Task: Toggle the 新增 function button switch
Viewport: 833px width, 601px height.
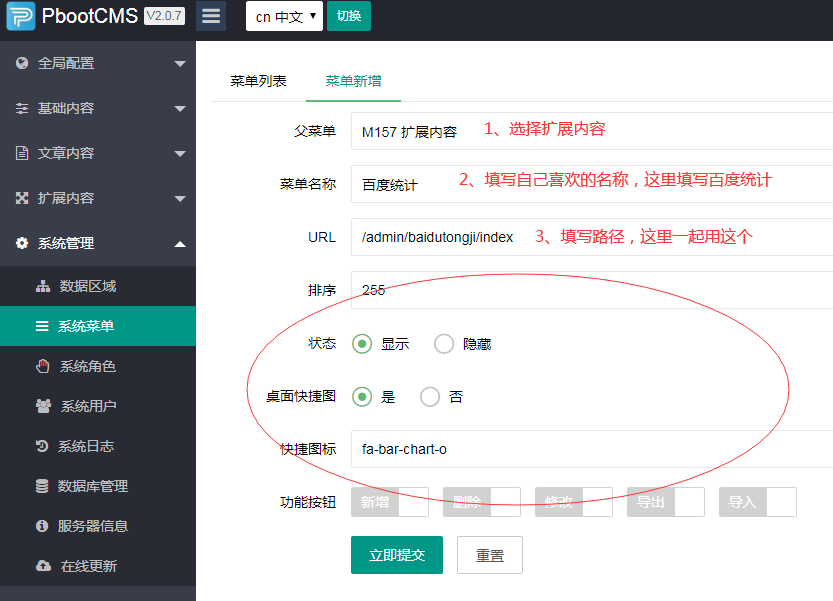Action: click(390, 502)
